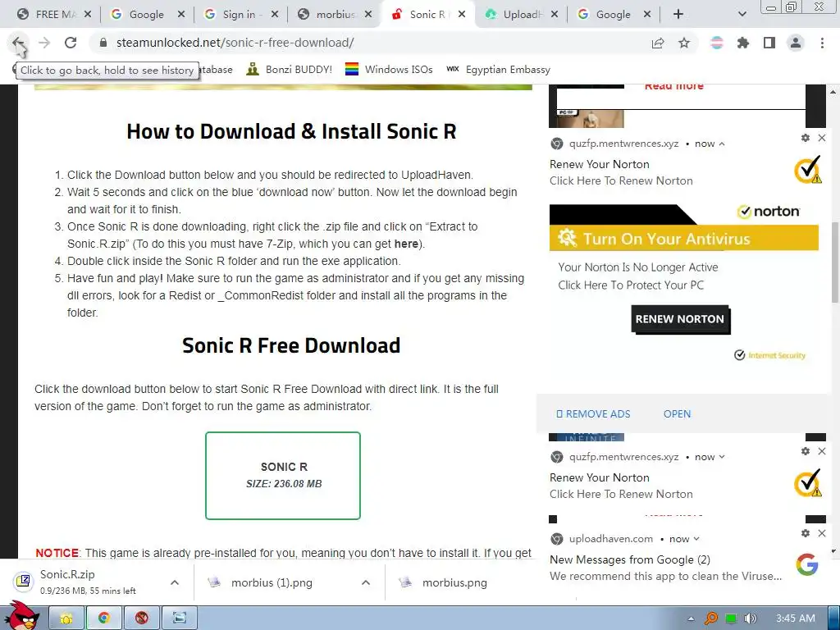Screen dimensions: 840x630
Task: Open settings gear of uploadhaven notification
Action: tap(806, 533)
